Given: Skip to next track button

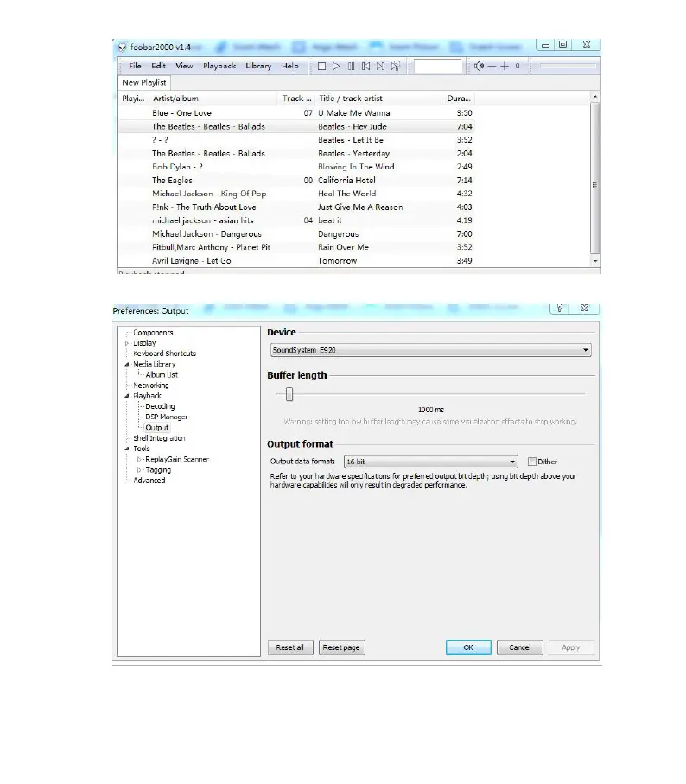Looking at the screenshot, I should click(381, 66).
